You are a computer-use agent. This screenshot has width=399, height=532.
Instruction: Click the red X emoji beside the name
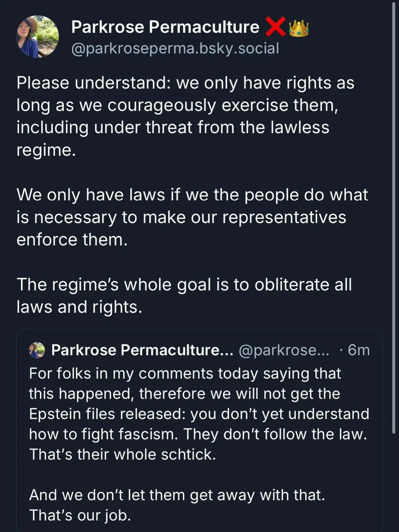[276, 27]
